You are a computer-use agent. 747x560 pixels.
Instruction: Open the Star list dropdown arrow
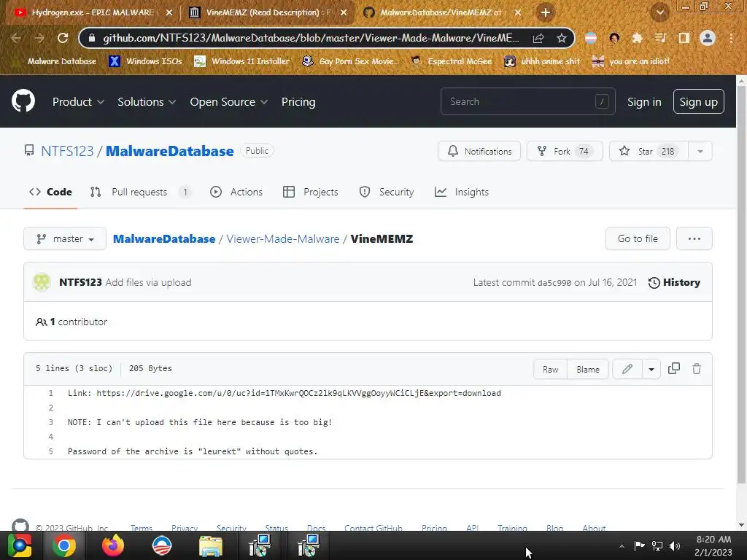pos(700,152)
